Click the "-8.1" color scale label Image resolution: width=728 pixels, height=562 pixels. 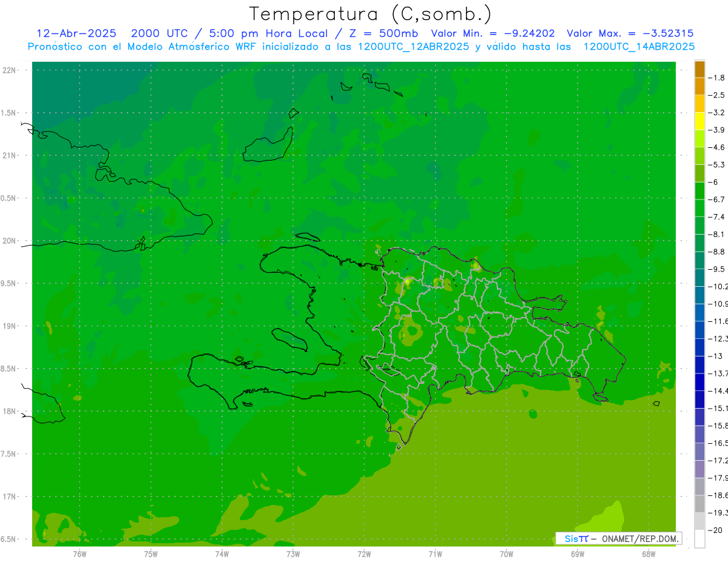pos(716,234)
